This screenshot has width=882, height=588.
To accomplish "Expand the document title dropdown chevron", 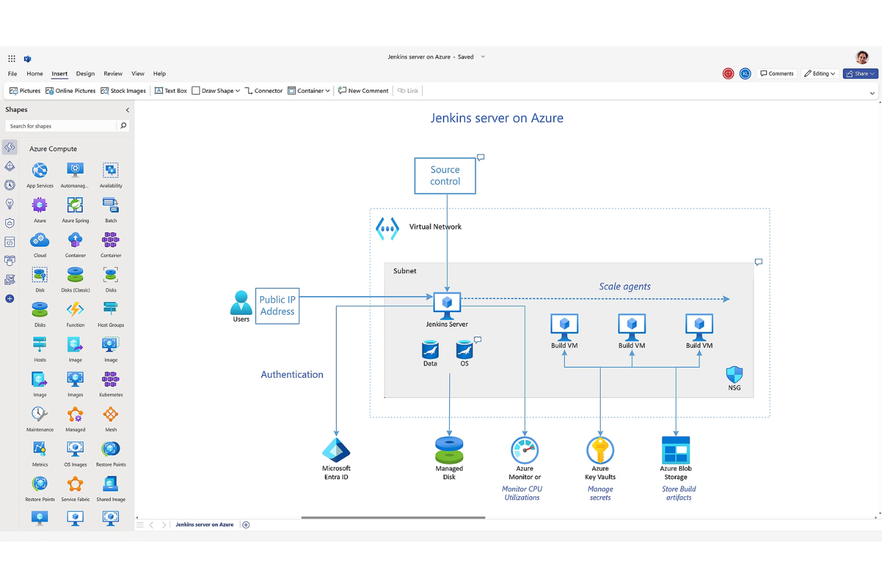I will [483, 57].
